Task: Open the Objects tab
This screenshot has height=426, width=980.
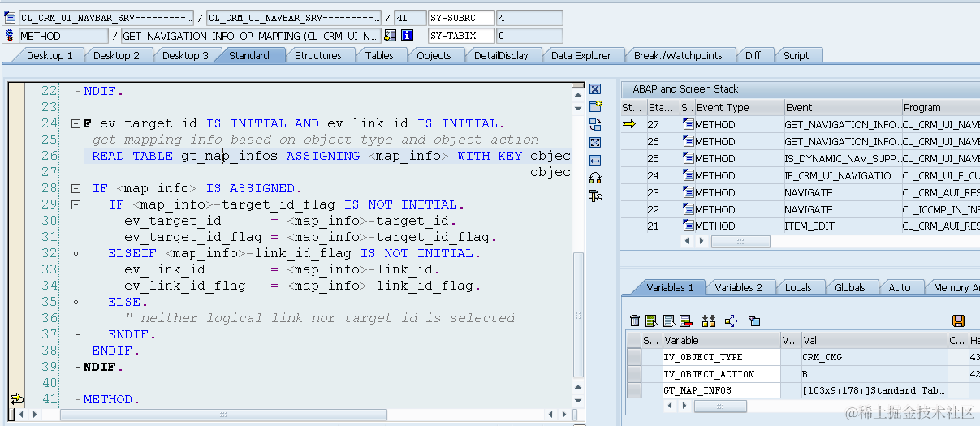Action: (x=434, y=55)
